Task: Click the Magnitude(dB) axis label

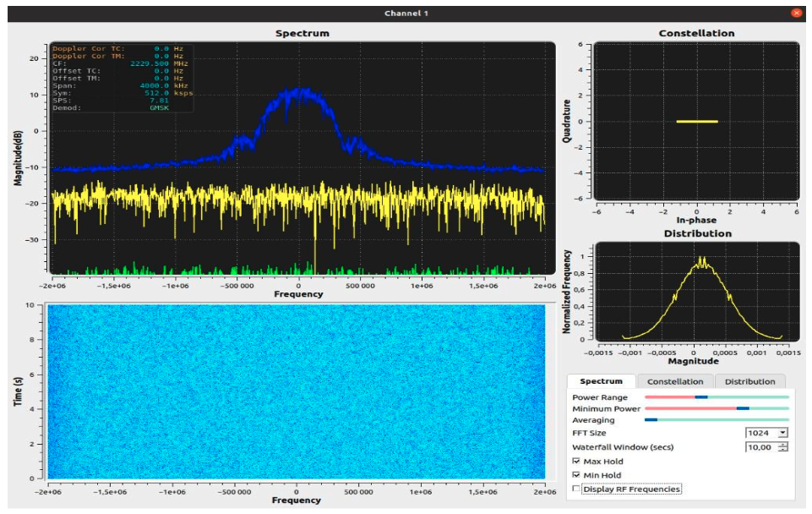Action: tap(19, 159)
